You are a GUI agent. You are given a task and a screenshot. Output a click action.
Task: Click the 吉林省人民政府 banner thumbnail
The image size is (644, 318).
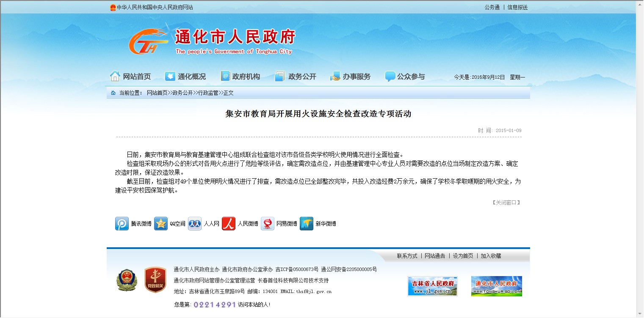[x=432, y=286]
